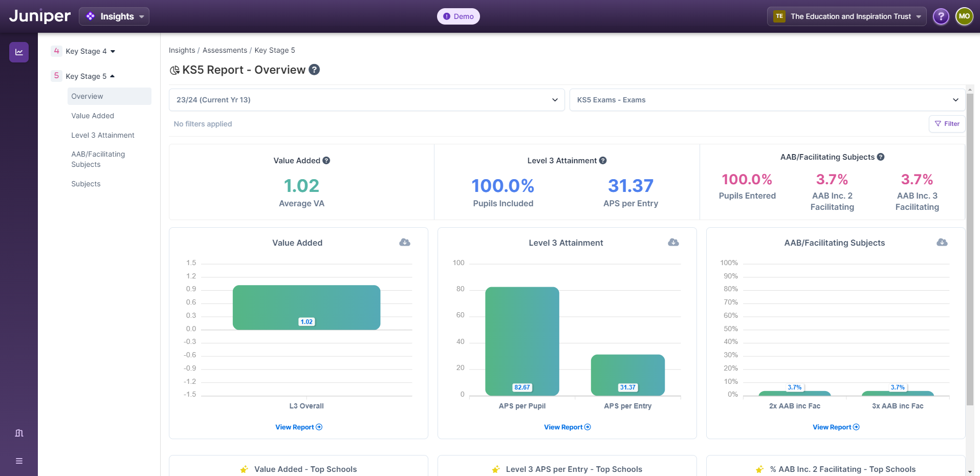Click the Filter button
The height and width of the screenshot is (476, 980).
tap(947, 124)
